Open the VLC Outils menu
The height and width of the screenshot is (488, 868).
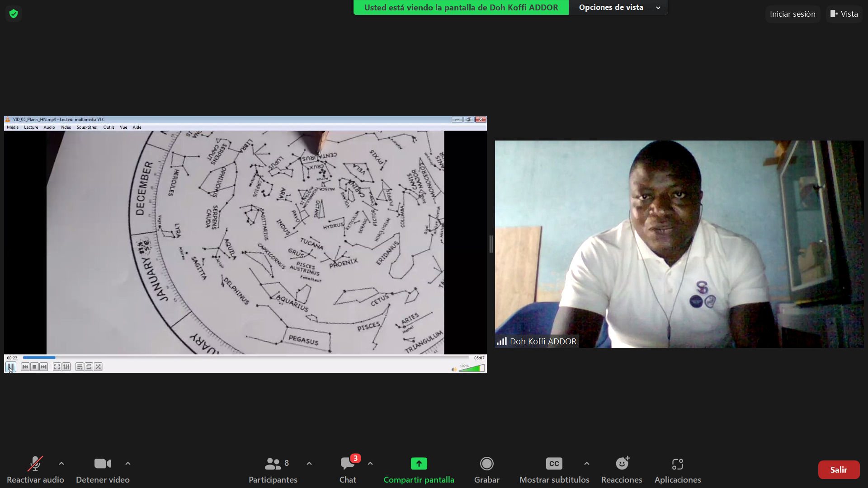[109, 127]
